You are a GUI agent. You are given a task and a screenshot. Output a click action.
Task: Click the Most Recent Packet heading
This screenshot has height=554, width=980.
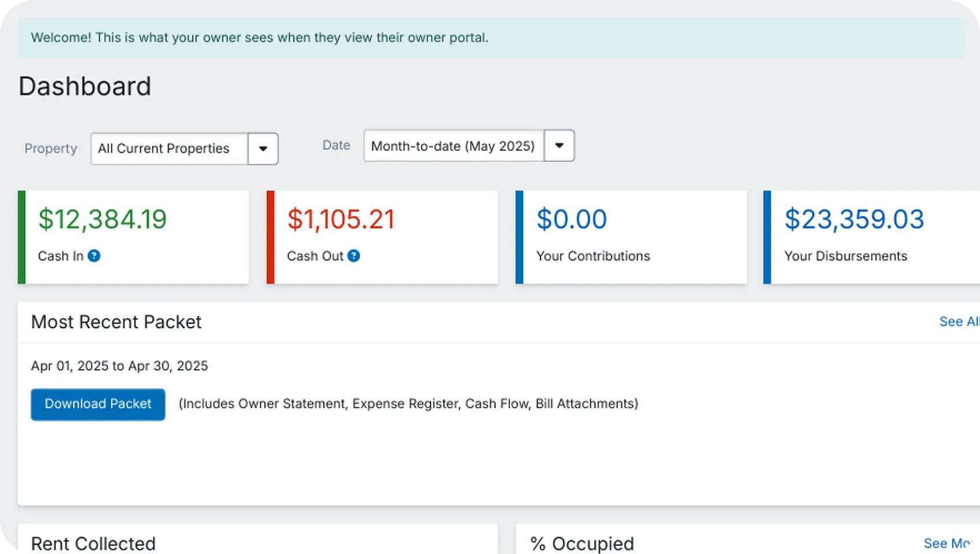[116, 322]
